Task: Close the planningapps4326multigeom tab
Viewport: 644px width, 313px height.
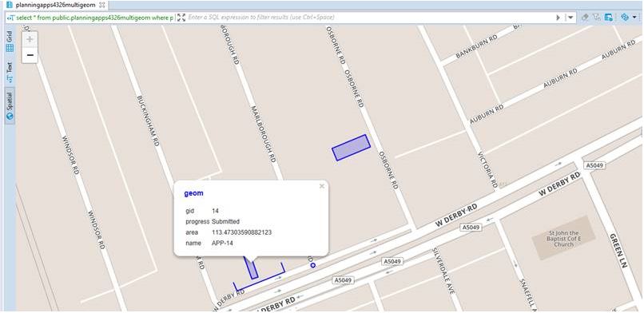Action: click(x=101, y=6)
